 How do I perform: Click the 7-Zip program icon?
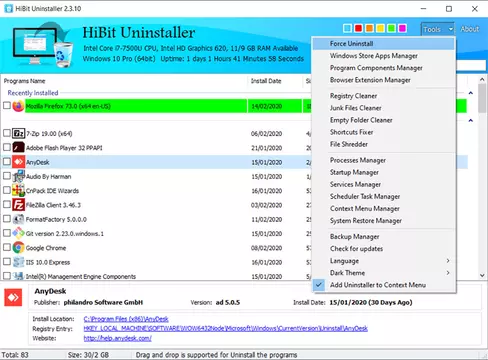(18, 133)
